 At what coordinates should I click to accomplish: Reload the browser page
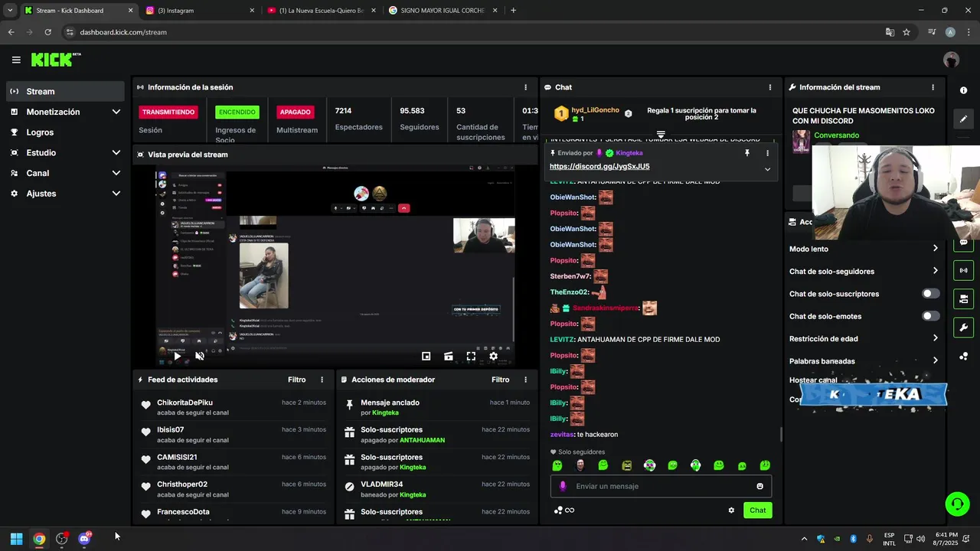(x=47, y=32)
